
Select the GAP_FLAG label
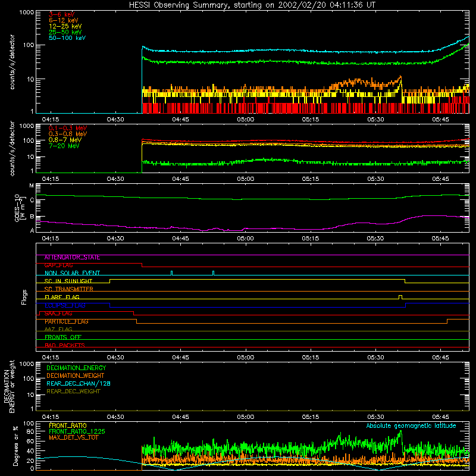pos(58,265)
